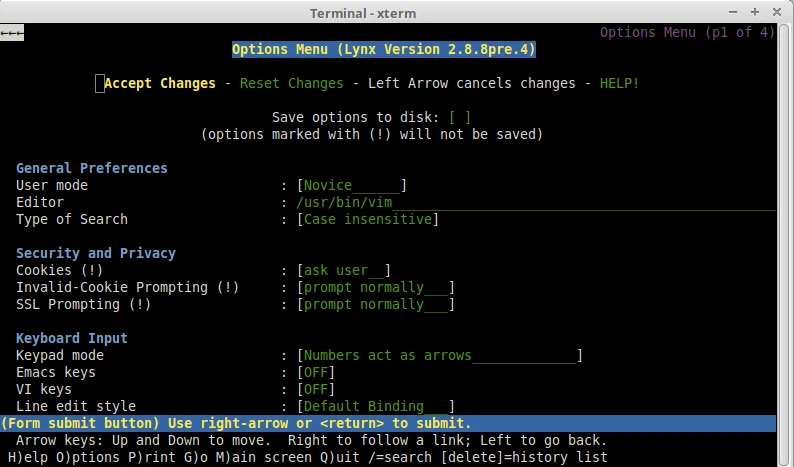Image resolution: width=794 pixels, height=467 pixels.
Task: Click the Form submit button status line
Action: pyautogui.click(x=388, y=423)
